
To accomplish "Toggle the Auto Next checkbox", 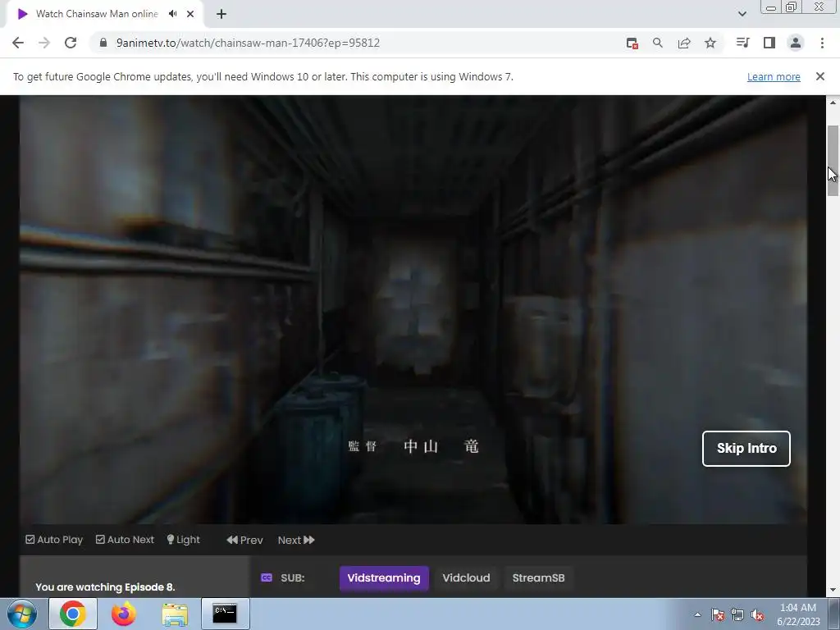I will (x=125, y=540).
